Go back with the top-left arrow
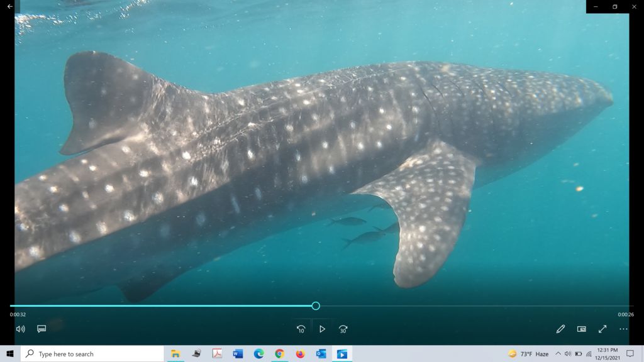Viewport: 644px width, 362px height. pos(9,6)
